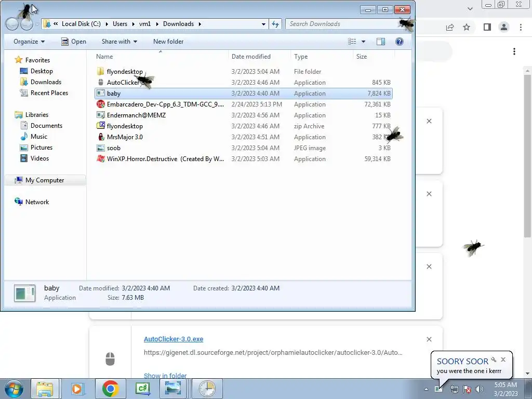Screen dimensions: 532x399
Task: Click the Users breadcrumb
Action: click(x=120, y=24)
